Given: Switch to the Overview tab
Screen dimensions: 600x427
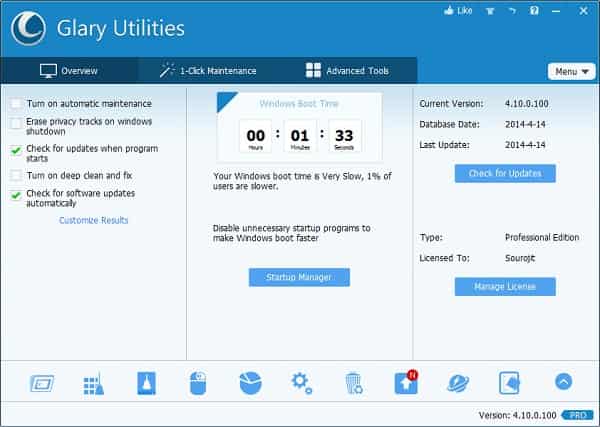Looking at the screenshot, I should pyautogui.click(x=69, y=71).
